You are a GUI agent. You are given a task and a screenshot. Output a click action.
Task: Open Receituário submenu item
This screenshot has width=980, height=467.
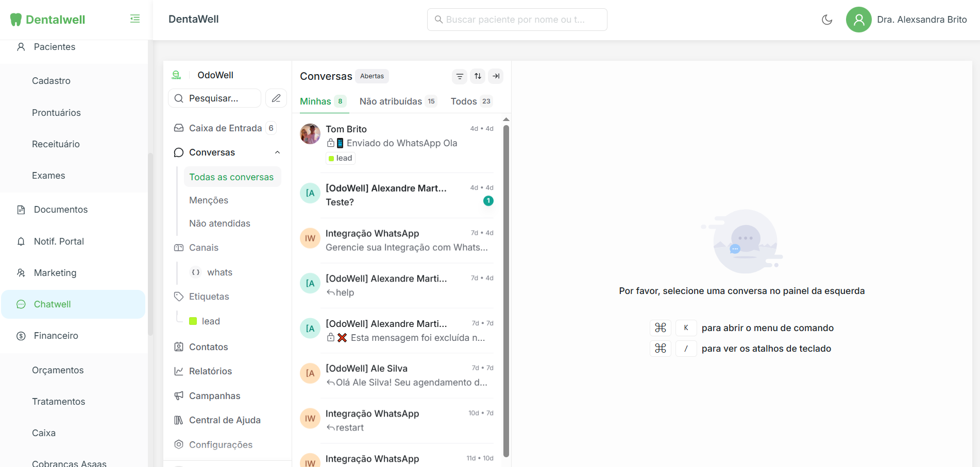pos(56,144)
